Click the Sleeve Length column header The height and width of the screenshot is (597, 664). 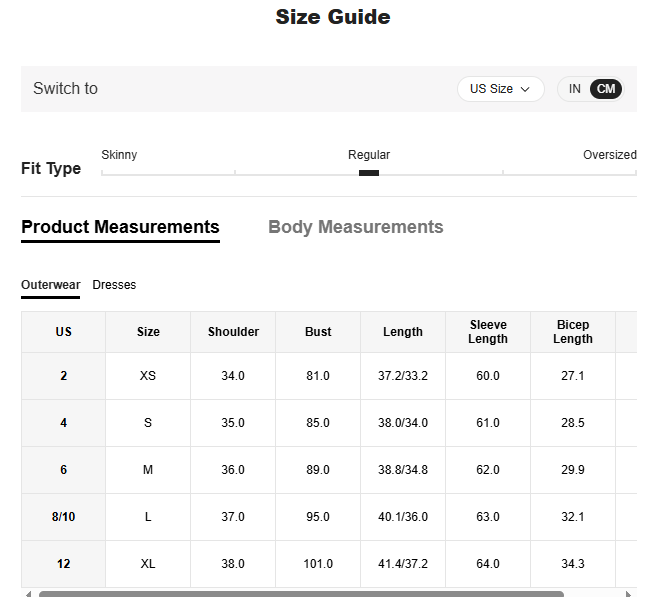487,332
